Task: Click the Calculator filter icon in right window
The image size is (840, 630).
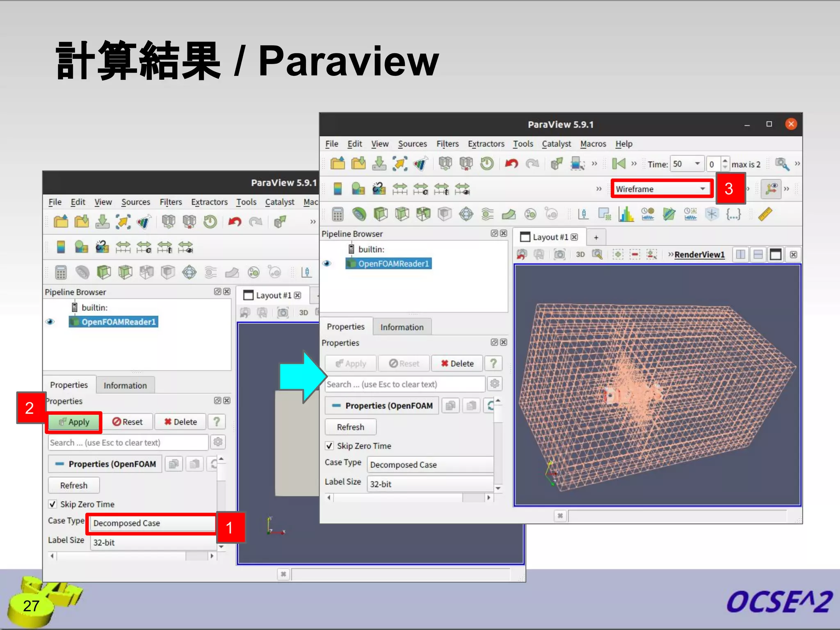Action: tap(338, 214)
